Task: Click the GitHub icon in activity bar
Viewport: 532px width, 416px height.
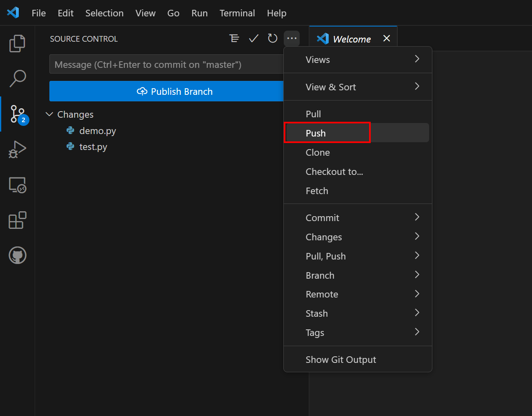Action: pyautogui.click(x=17, y=255)
